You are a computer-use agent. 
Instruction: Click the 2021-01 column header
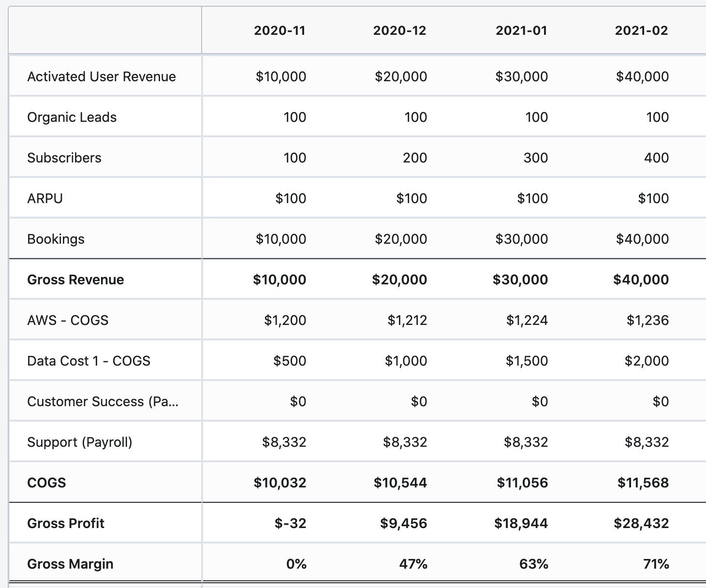tap(521, 30)
